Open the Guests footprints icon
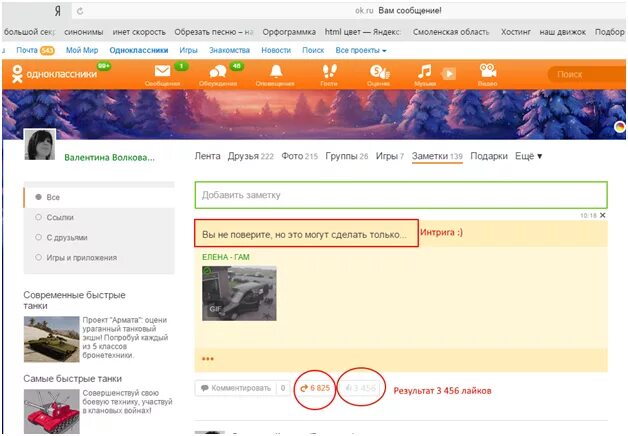Image resolution: width=628 pixels, height=436 pixels. [x=329, y=71]
